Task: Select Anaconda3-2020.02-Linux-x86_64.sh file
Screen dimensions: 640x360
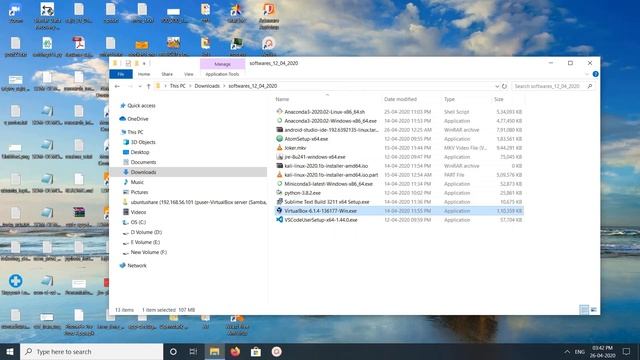Action: [324, 112]
